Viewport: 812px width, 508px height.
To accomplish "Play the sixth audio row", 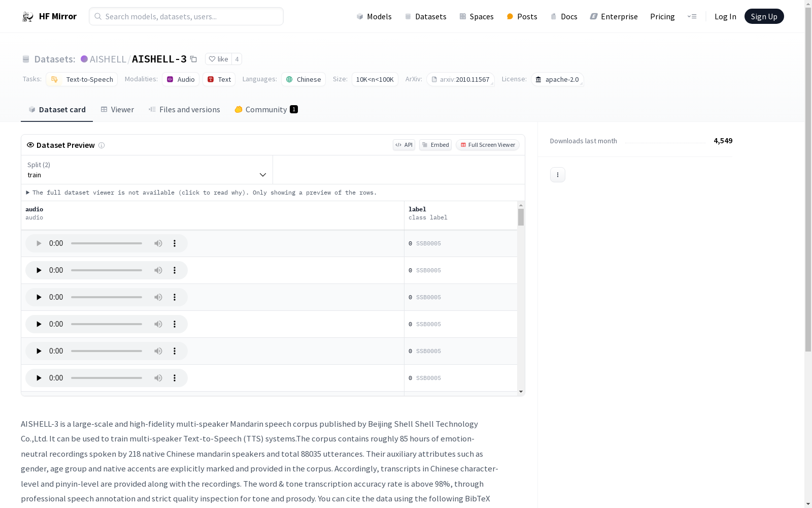I will [39, 378].
